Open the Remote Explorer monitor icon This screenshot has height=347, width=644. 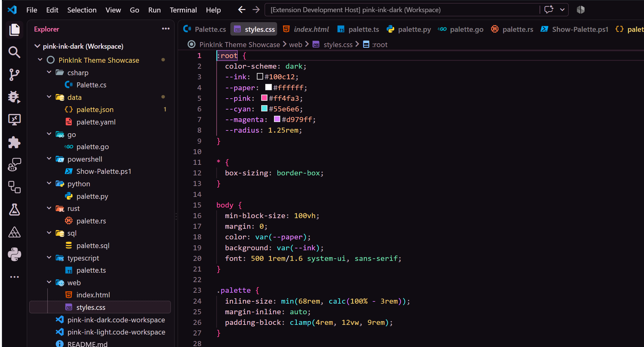pos(14,120)
